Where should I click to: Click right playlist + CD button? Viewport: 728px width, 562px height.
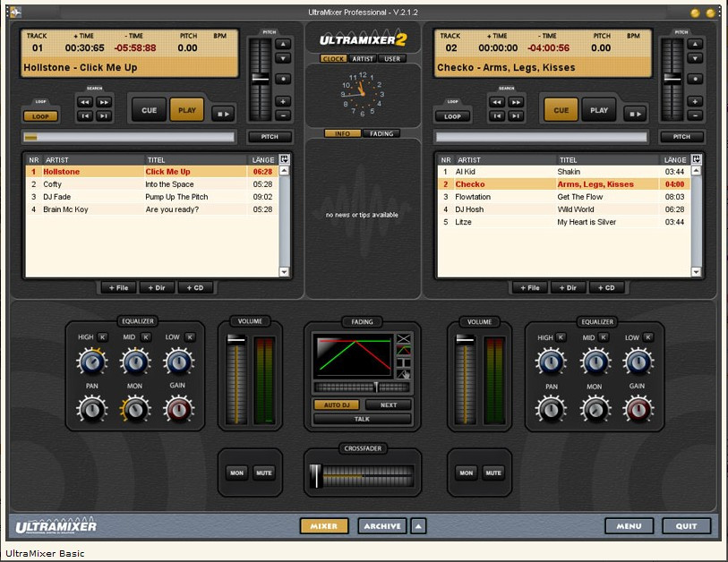coord(606,288)
